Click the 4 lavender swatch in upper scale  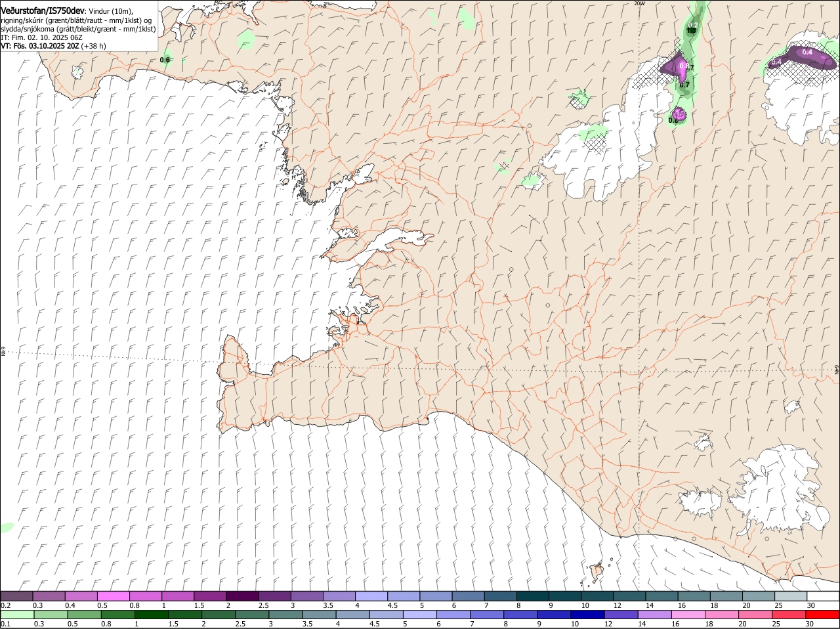click(x=371, y=596)
